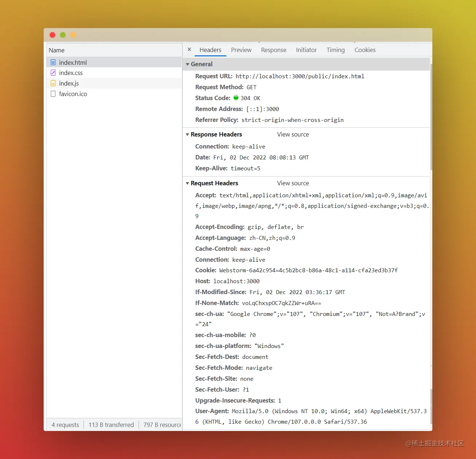Click the green status code indicator dot
The image size is (476, 459).
tap(236, 98)
